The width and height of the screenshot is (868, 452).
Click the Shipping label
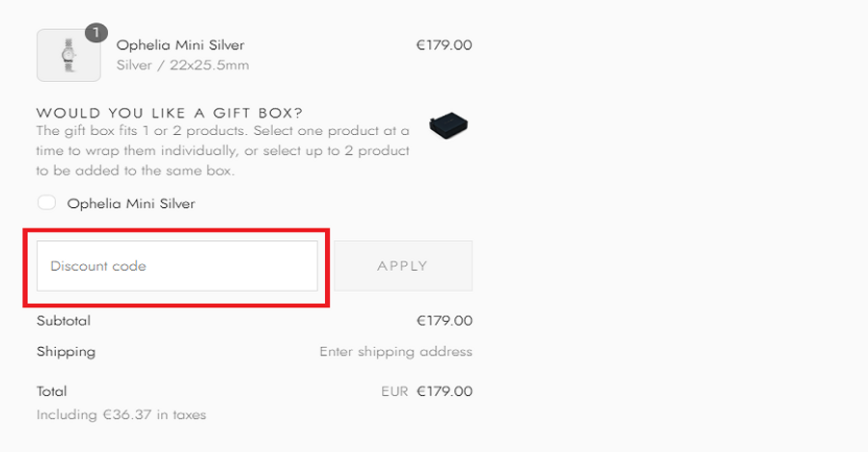(66, 352)
